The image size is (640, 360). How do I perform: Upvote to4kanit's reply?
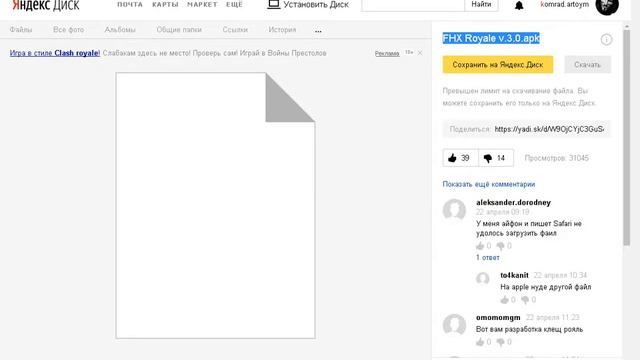504,300
